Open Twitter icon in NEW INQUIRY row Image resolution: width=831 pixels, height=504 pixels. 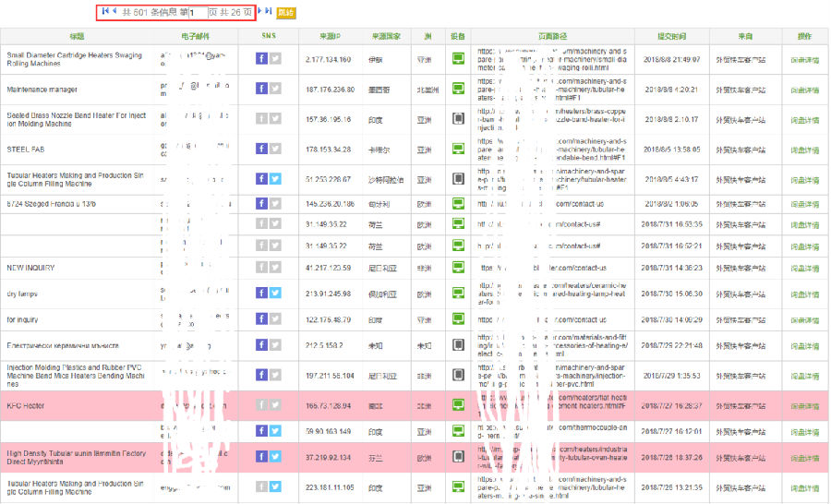click(x=275, y=268)
